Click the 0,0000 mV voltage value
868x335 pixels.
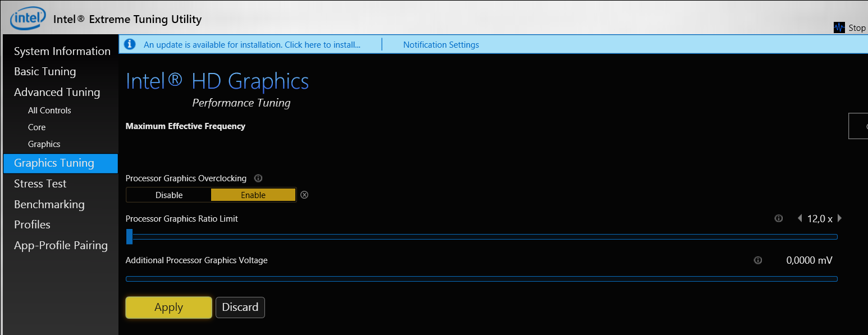pos(809,260)
